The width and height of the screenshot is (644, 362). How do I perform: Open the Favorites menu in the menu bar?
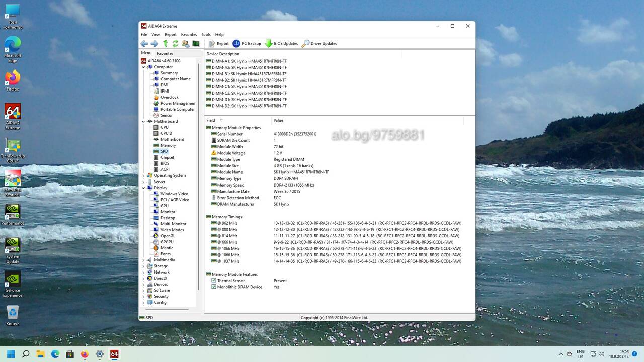(x=189, y=35)
